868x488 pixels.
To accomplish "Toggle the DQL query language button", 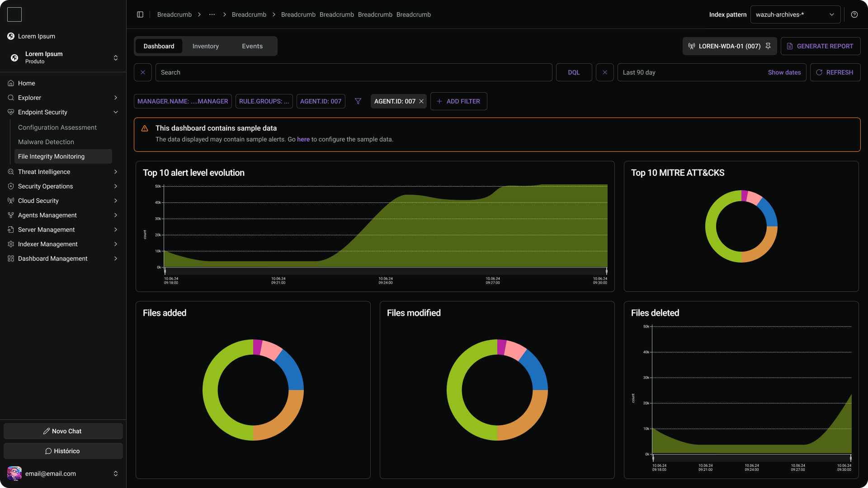I will pos(574,72).
